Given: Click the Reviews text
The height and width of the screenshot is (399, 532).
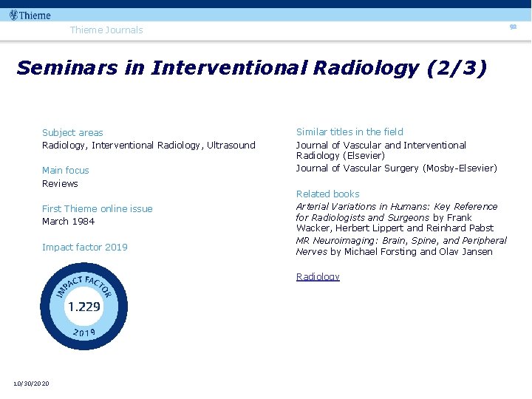Looking at the screenshot, I should pos(60,183).
